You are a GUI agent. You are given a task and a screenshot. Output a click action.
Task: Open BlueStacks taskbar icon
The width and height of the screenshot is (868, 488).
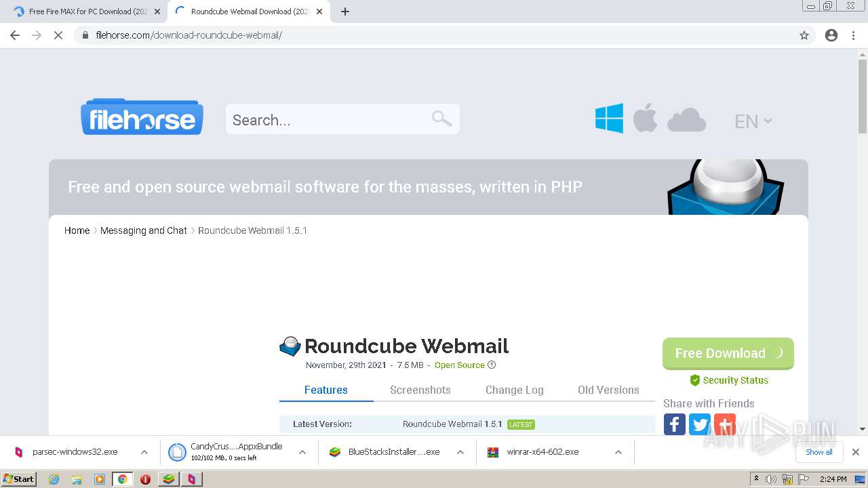tap(168, 479)
